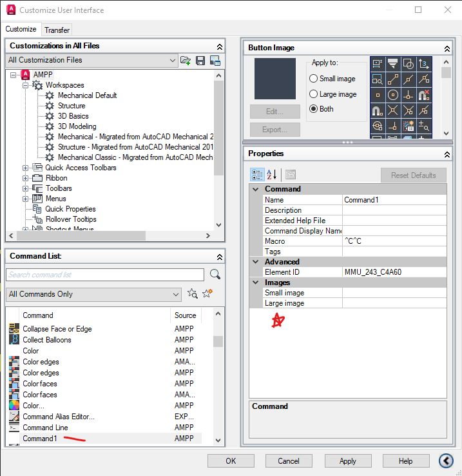Pick the plus-minus magnifier image

pos(424,126)
